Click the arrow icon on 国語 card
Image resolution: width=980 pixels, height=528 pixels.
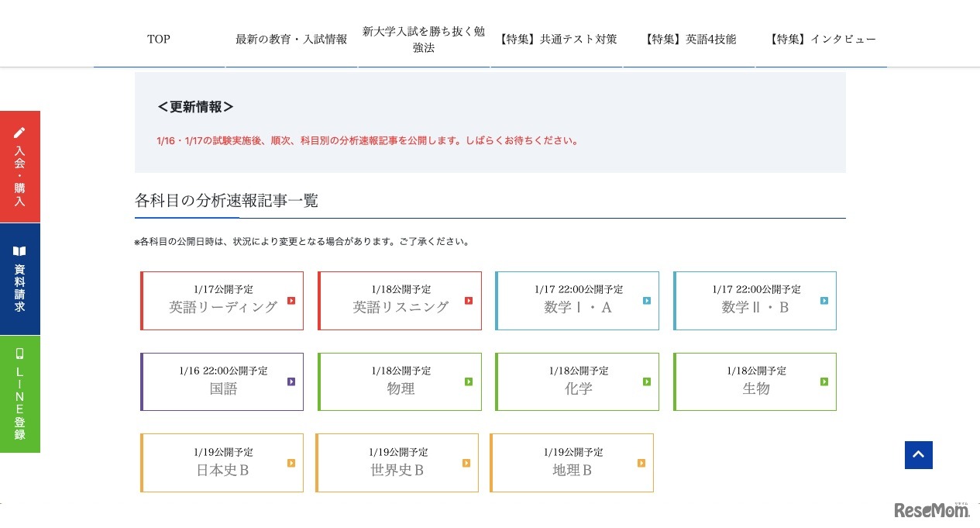point(291,381)
